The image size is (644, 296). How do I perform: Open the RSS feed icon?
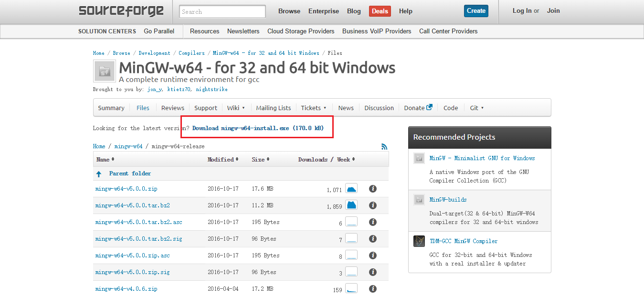click(x=384, y=147)
